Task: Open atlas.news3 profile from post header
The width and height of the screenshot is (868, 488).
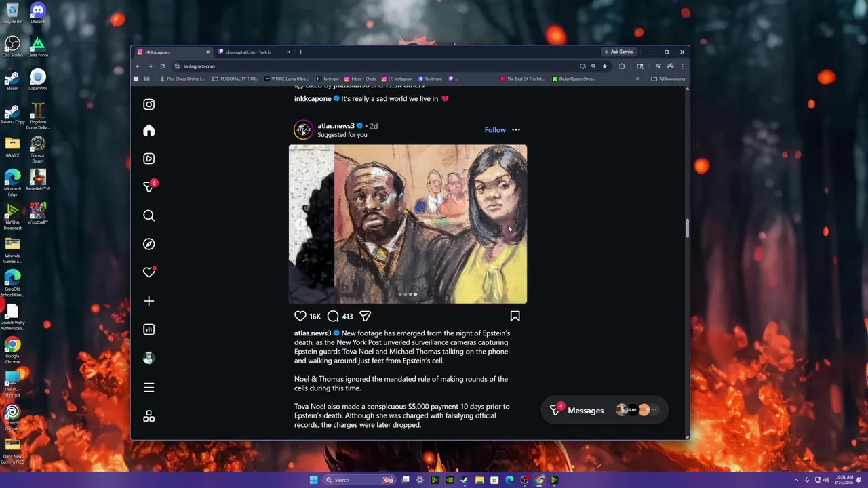Action: click(336, 126)
